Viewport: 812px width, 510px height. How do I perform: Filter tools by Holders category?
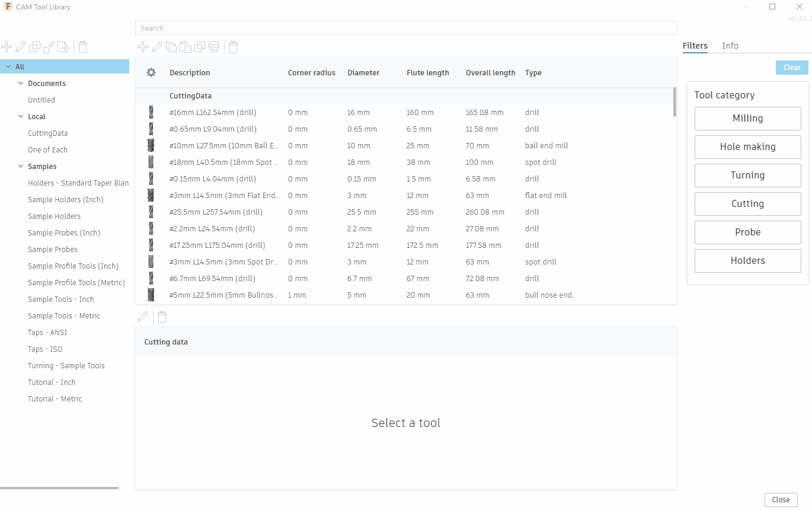(747, 261)
